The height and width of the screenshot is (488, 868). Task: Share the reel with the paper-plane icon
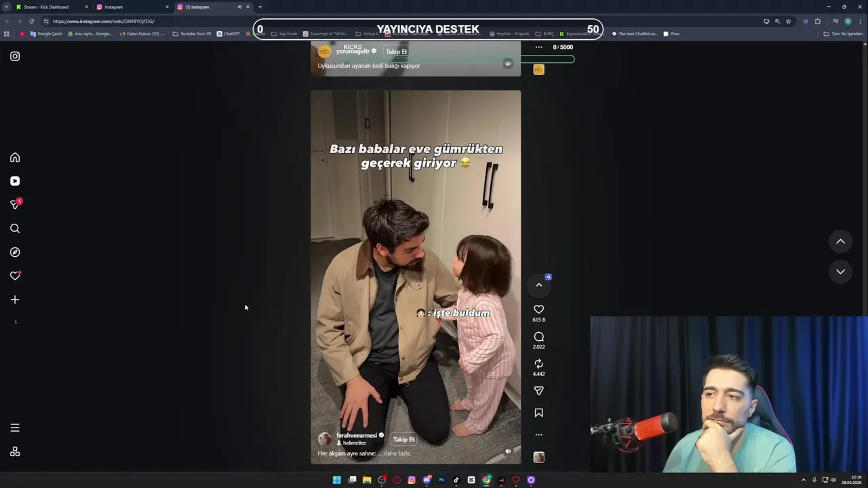click(x=539, y=391)
